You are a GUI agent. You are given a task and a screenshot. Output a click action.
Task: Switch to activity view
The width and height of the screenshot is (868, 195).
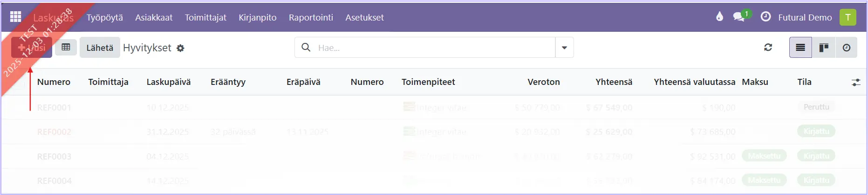coord(846,47)
